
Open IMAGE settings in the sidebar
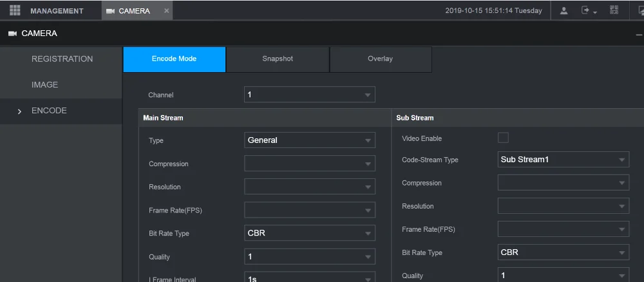[45, 85]
